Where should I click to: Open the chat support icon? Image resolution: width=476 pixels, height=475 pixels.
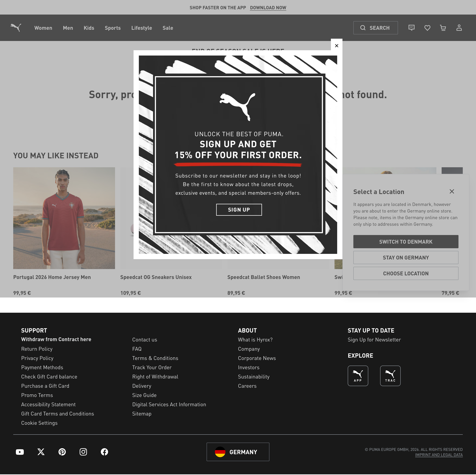411,28
